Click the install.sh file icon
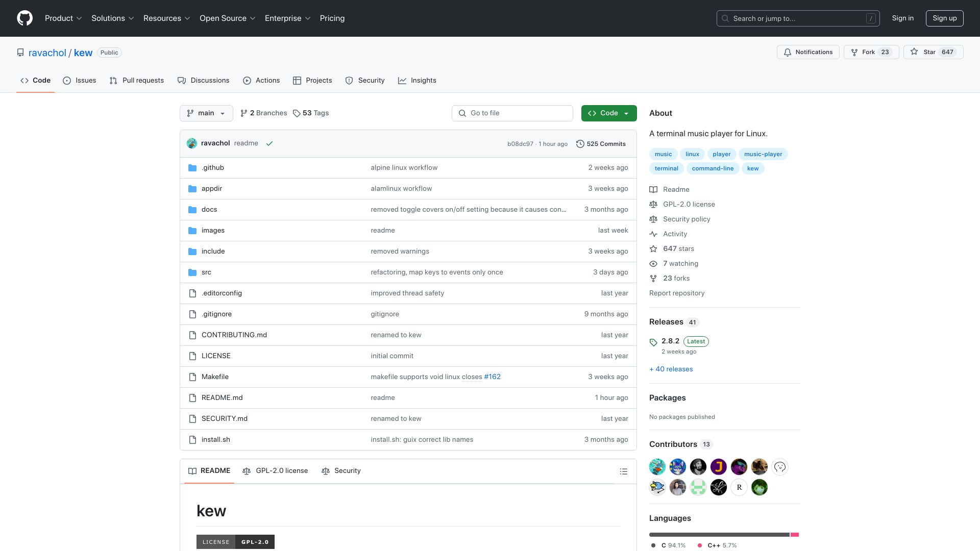The image size is (980, 551). [x=192, y=440]
